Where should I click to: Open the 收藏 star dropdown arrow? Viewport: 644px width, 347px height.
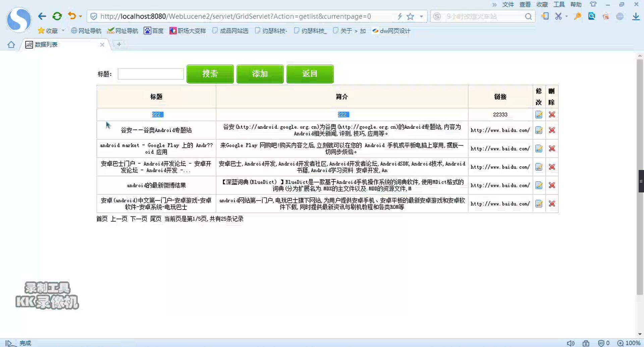(x=63, y=31)
